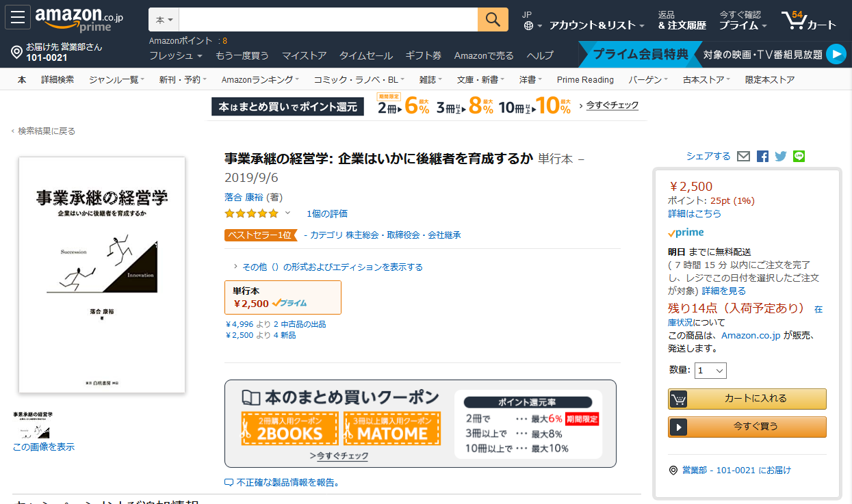Click もう一度買う link
The width and height of the screenshot is (852, 504).
coord(242,55)
